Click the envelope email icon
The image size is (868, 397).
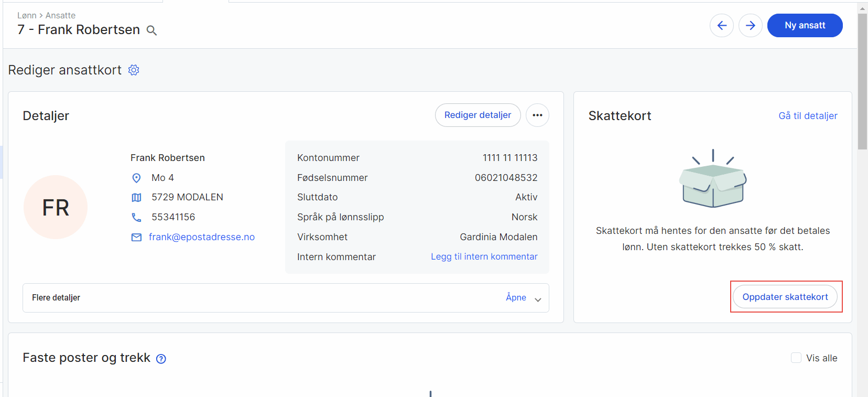136,238
